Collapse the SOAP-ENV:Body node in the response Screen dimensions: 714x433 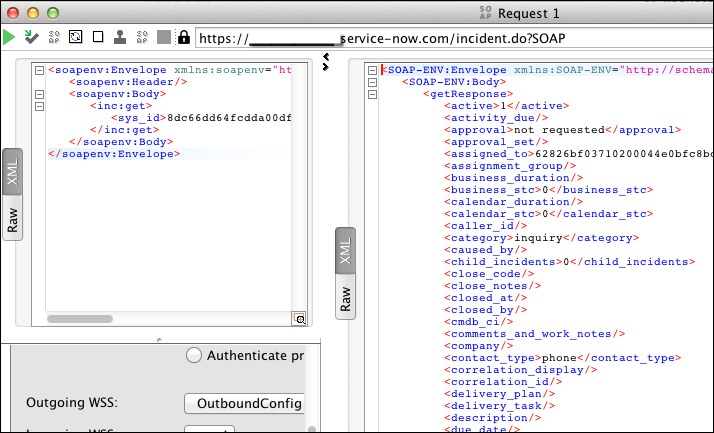(372, 82)
